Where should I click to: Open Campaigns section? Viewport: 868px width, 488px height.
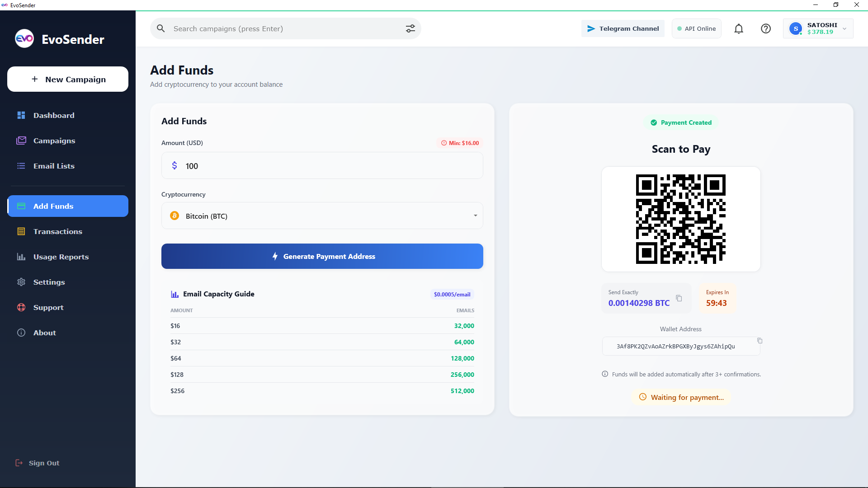(x=68, y=141)
